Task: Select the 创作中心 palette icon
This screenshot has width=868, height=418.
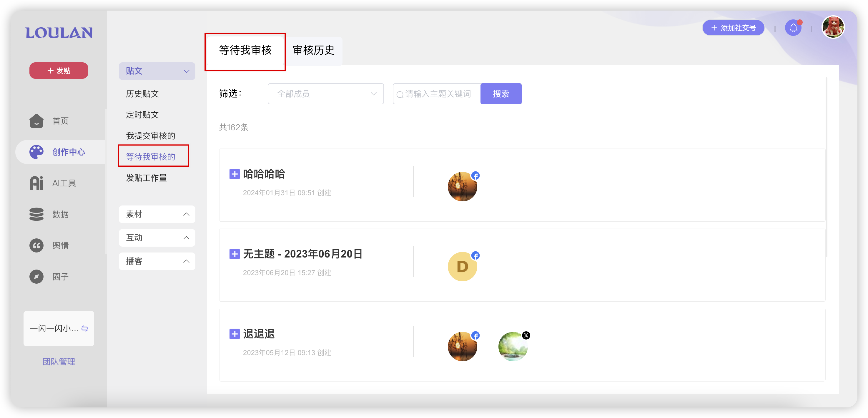Action: (x=36, y=152)
